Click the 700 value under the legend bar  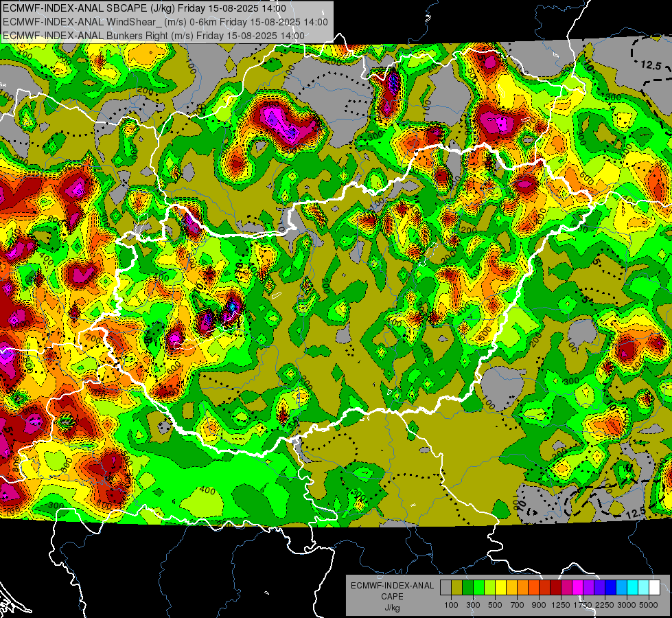point(518,605)
